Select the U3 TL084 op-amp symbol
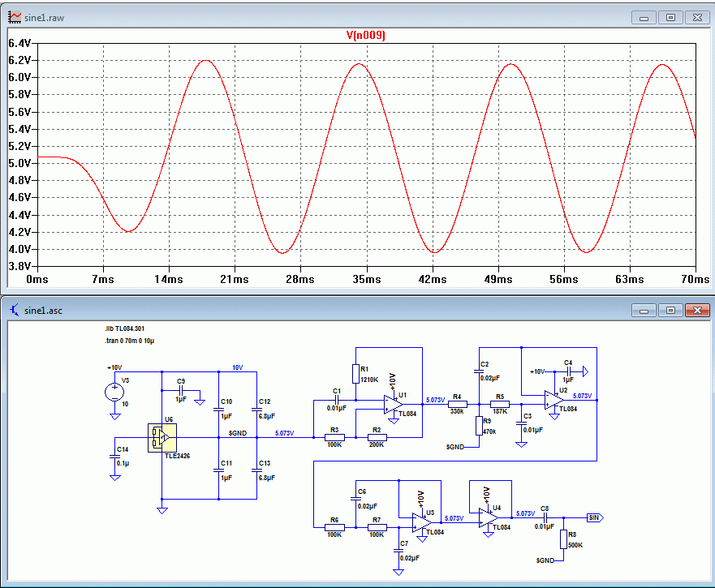The image size is (715, 588). [x=422, y=522]
